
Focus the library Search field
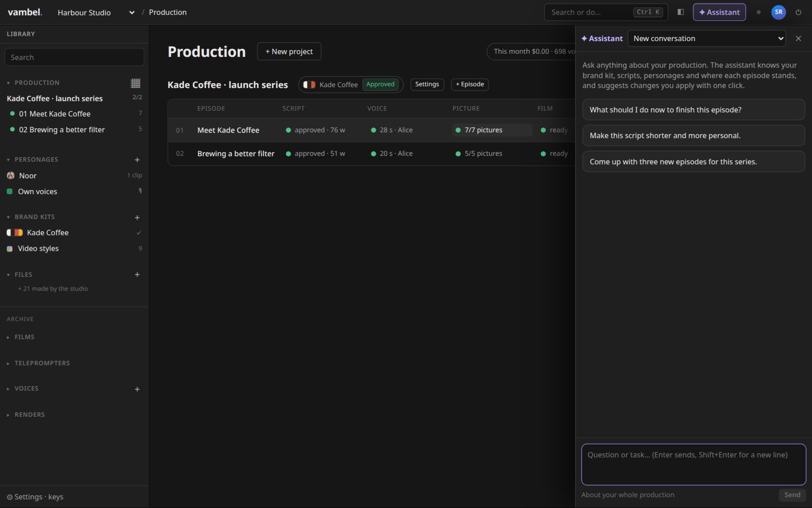click(74, 57)
